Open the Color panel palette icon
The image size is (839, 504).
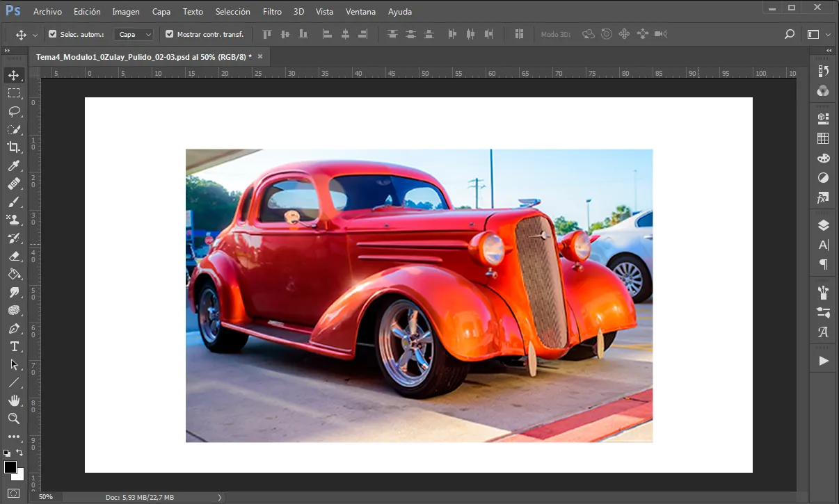(824, 158)
